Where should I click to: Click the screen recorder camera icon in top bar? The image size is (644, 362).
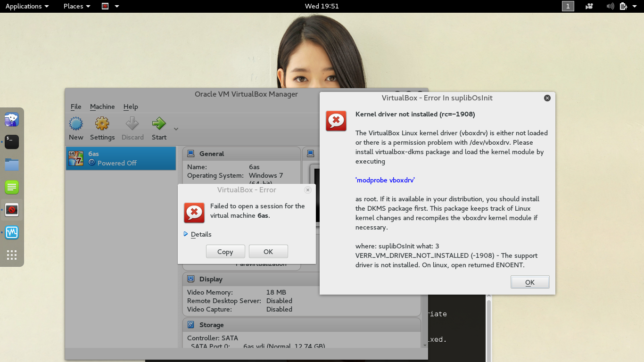click(589, 6)
